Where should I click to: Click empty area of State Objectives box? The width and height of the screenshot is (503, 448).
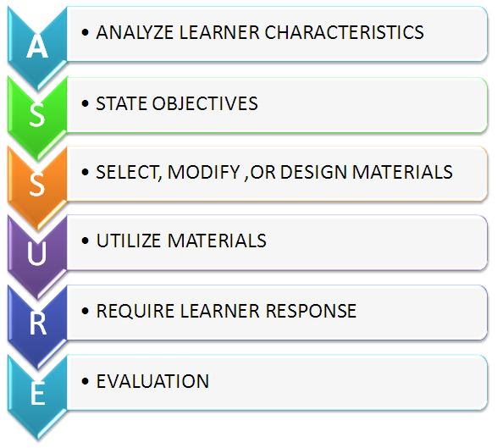(369, 105)
